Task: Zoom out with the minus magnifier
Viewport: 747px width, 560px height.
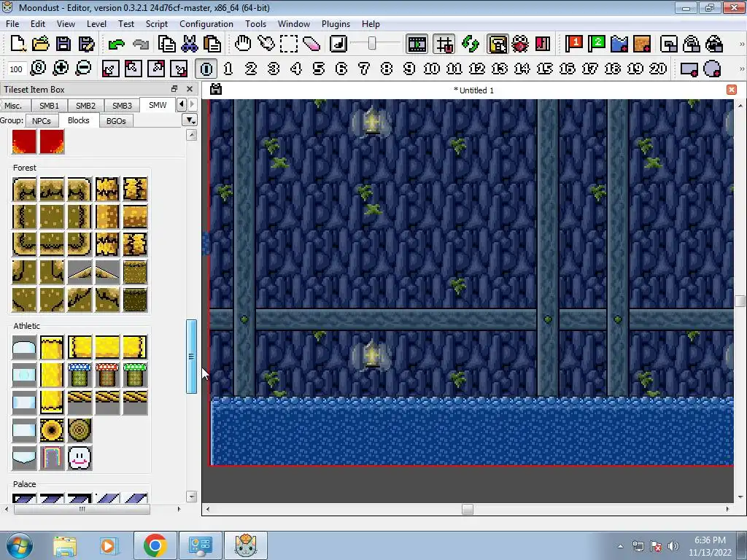Action: click(x=83, y=69)
